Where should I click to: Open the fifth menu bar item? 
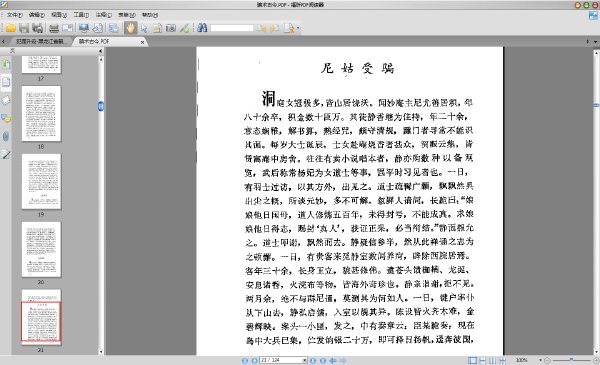click(x=104, y=15)
